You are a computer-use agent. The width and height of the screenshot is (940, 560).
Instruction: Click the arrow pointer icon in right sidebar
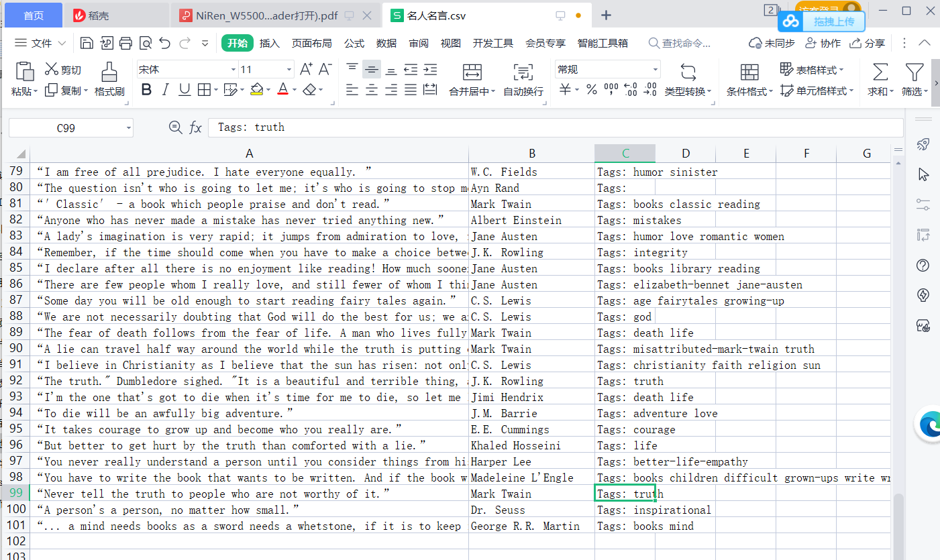pyautogui.click(x=923, y=174)
